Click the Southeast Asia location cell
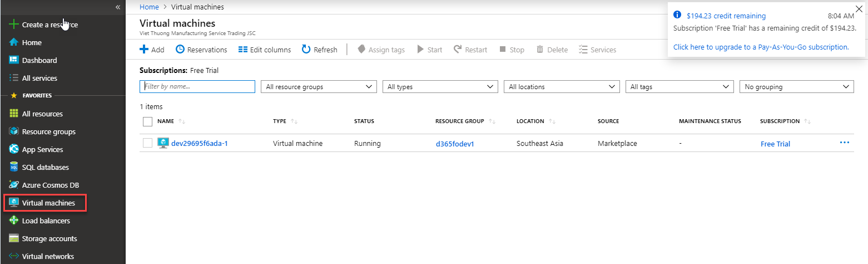868x264 pixels. click(540, 143)
